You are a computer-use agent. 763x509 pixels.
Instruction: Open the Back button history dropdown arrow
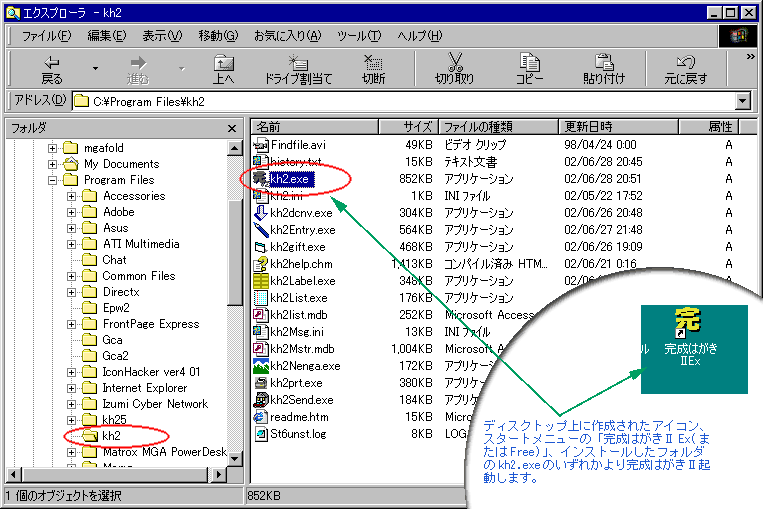[x=95, y=69]
